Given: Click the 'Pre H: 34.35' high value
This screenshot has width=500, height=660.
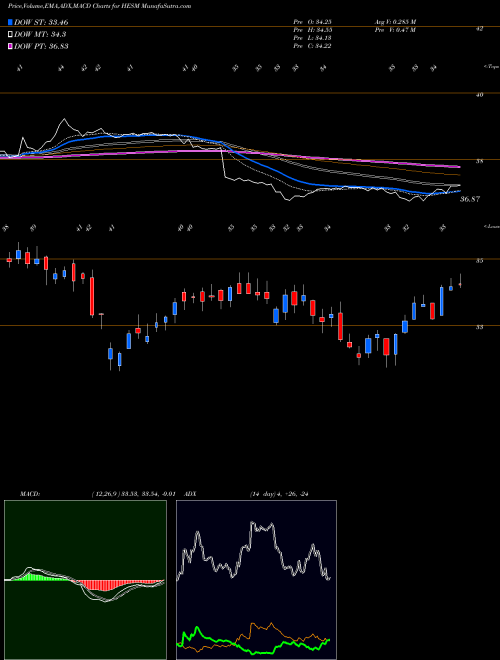Looking at the screenshot, I should [x=313, y=30].
